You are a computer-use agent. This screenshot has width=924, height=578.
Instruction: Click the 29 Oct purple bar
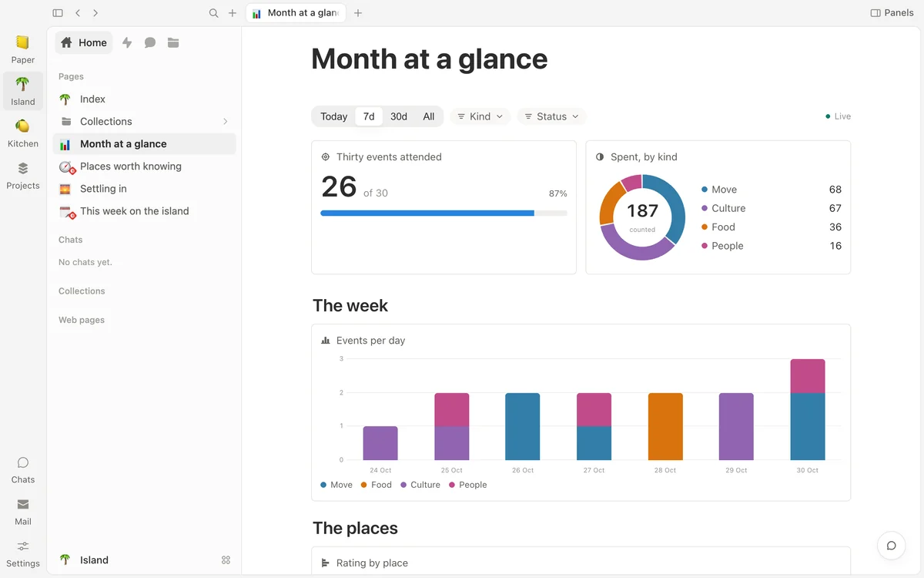click(x=737, y=426)
